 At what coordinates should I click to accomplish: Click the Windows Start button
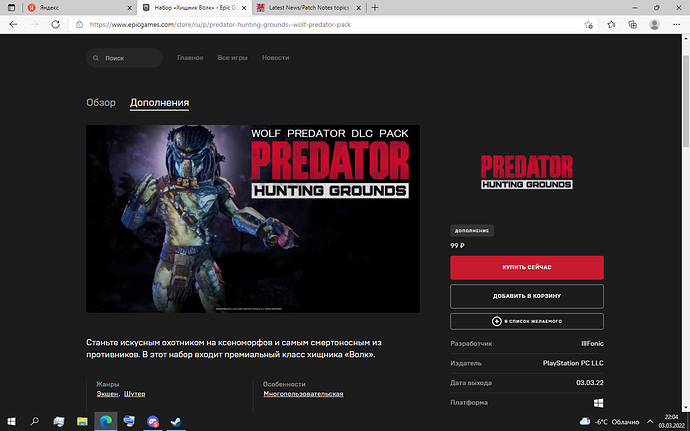pyautogui.click(x=12, y=421)
